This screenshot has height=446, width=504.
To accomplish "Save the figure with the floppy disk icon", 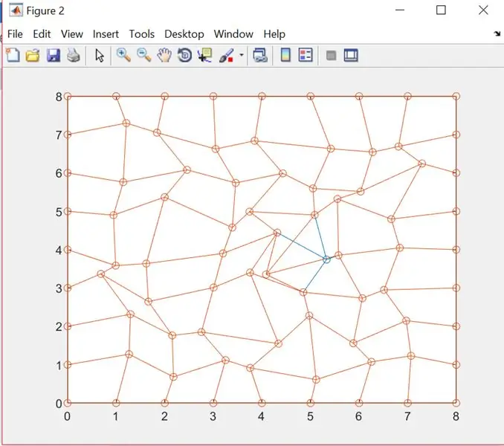I will point(54,56).
